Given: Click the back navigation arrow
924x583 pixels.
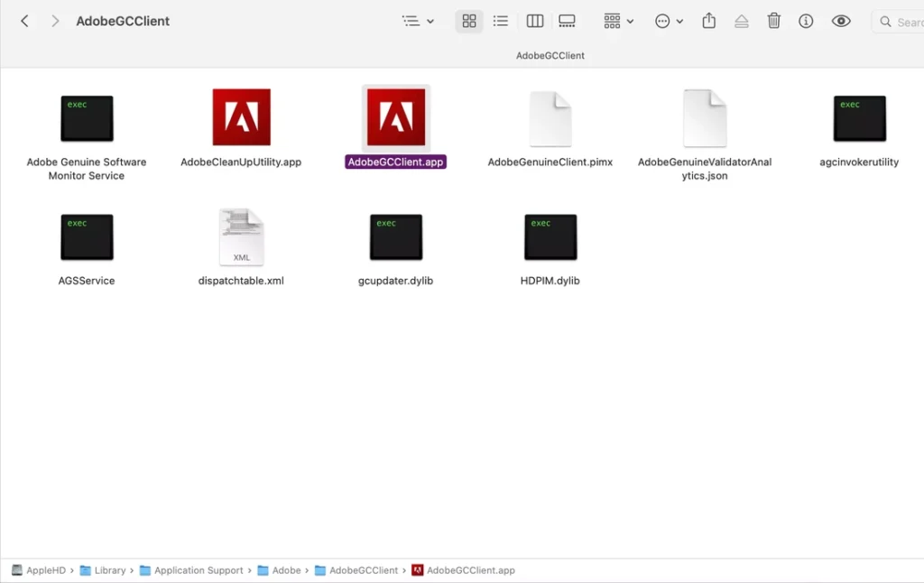Looking at the screenshot, I should [23, 20].
